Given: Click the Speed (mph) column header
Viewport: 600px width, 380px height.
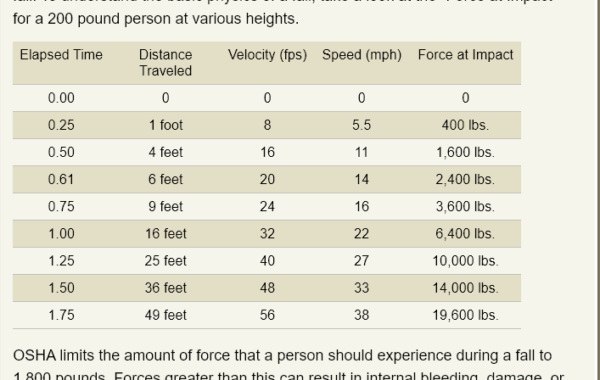Looking at the screenshot, I should pyautogui.click(x=362, y=55).
